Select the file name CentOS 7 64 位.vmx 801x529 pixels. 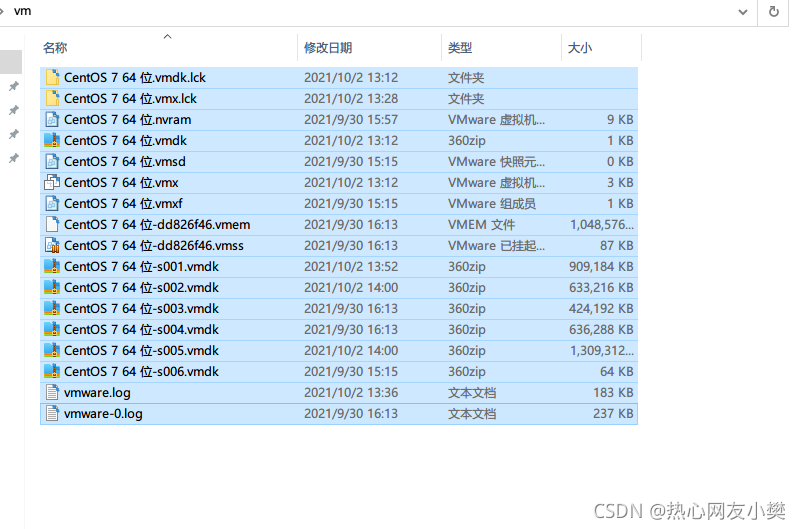pos(121,182)
